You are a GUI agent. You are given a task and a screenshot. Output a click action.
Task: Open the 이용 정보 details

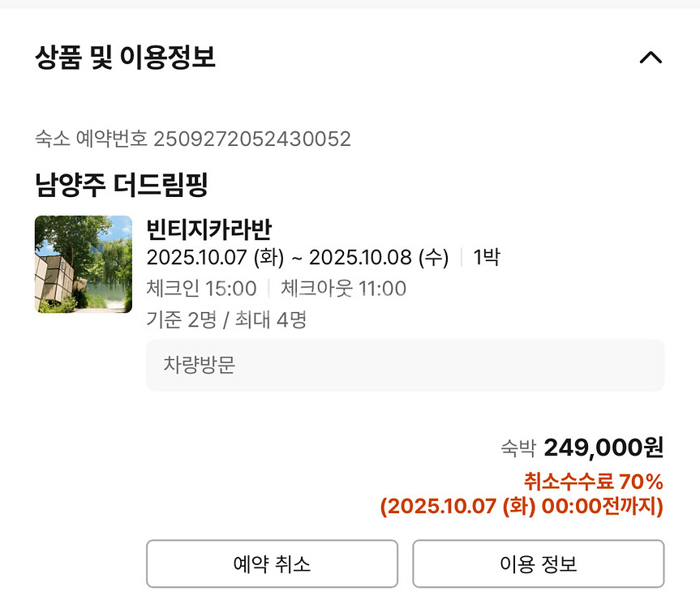[538, 563]
